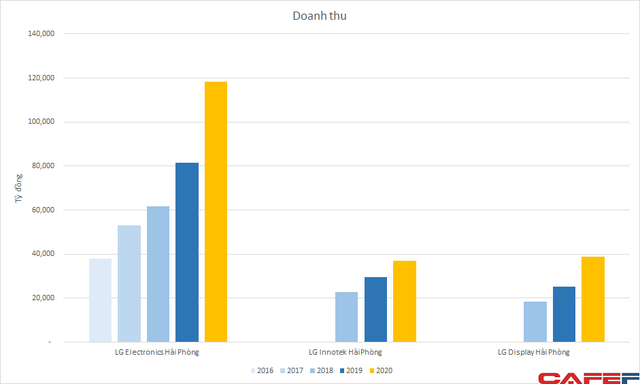Click the LG Electronics 2017 bar

(x=129, y=284)
